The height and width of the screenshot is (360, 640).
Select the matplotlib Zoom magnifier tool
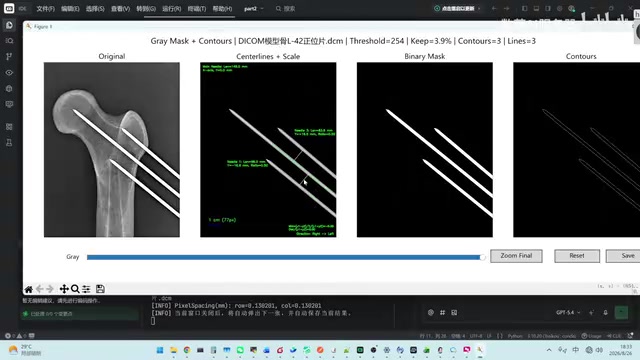tap(75, 289)
